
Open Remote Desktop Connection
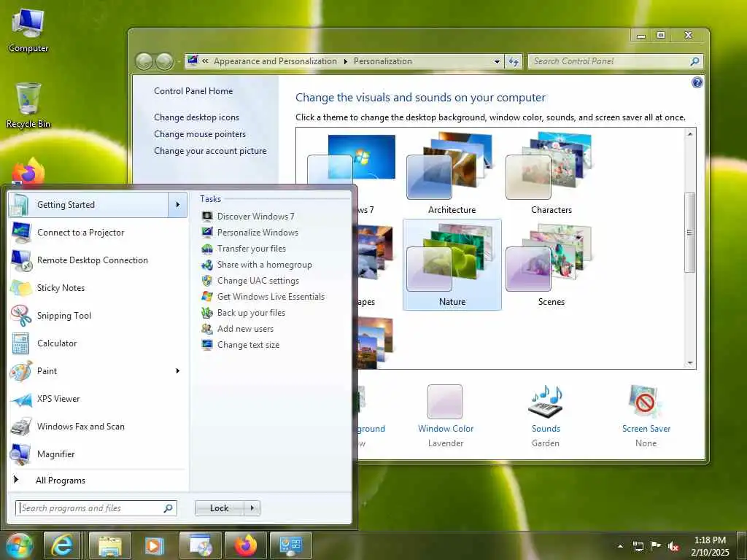[98, 260]
